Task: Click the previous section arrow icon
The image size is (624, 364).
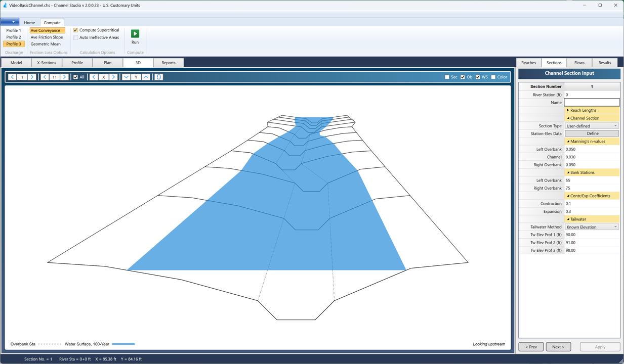Action: pos(12,77)
